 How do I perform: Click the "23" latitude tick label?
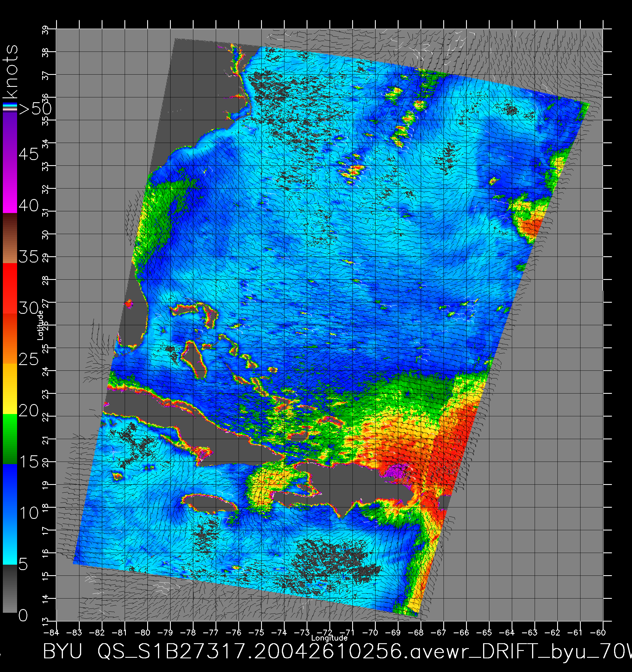45,394
